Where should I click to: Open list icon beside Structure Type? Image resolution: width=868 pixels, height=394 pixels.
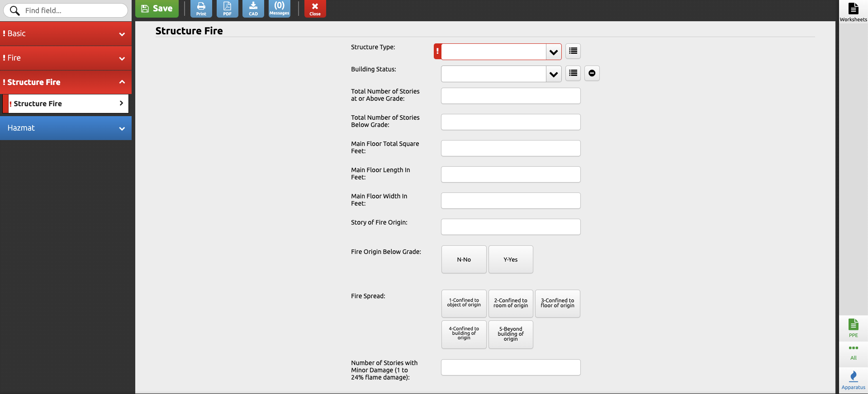click(573, 51)
